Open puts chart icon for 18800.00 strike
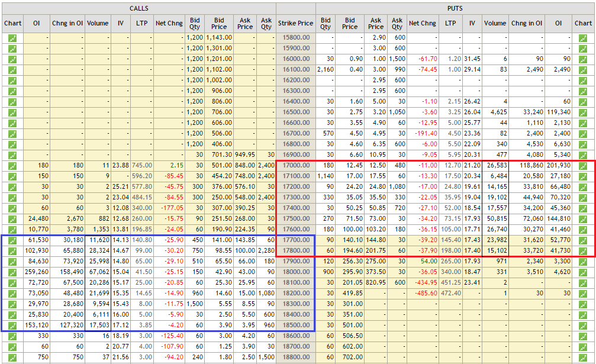Image resolution: width=596 pixels, height=364 pixels. (x=583, y=357)
